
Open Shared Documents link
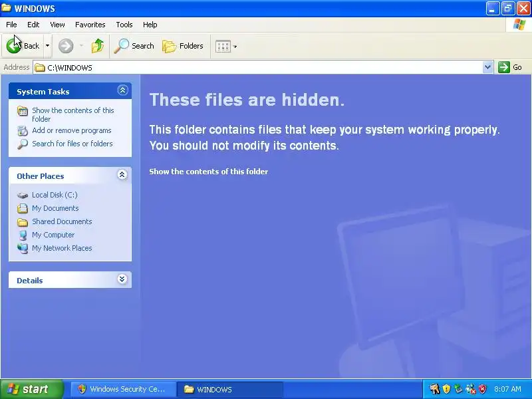click(x=62, y=221)
